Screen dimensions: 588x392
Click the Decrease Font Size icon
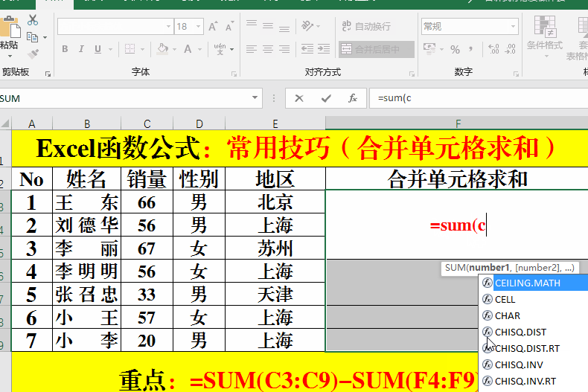(x=229, y=27)
